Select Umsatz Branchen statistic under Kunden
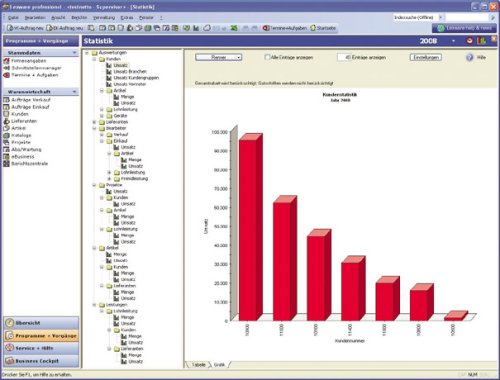The height and width of the screenshot is (380, 500). click(130, 72)
